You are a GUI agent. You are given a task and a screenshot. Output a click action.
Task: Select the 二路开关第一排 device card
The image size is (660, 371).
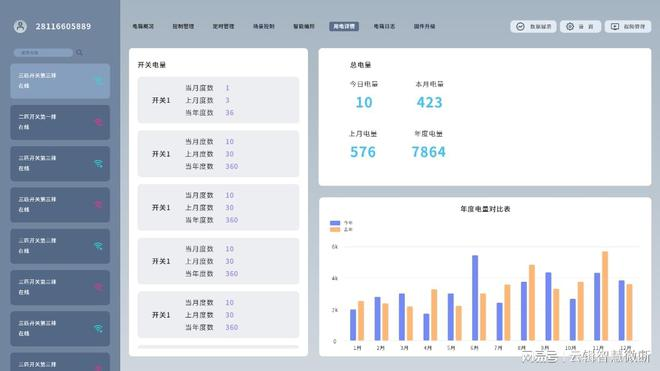point(60,122)
